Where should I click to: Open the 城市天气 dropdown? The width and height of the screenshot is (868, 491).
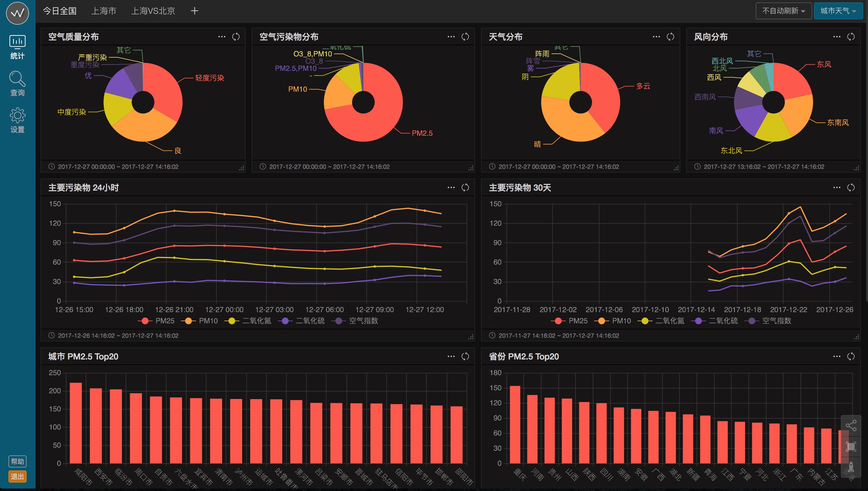(x=838, y=11)
